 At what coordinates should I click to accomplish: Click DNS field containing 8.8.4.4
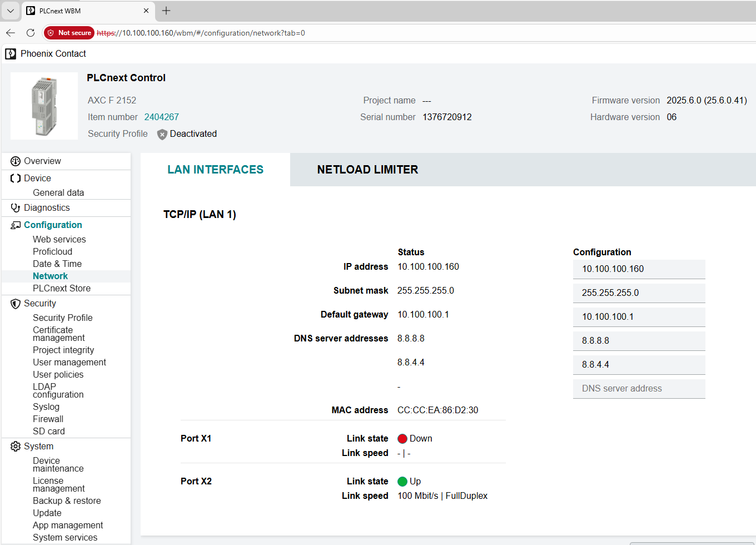click(639, 365)
